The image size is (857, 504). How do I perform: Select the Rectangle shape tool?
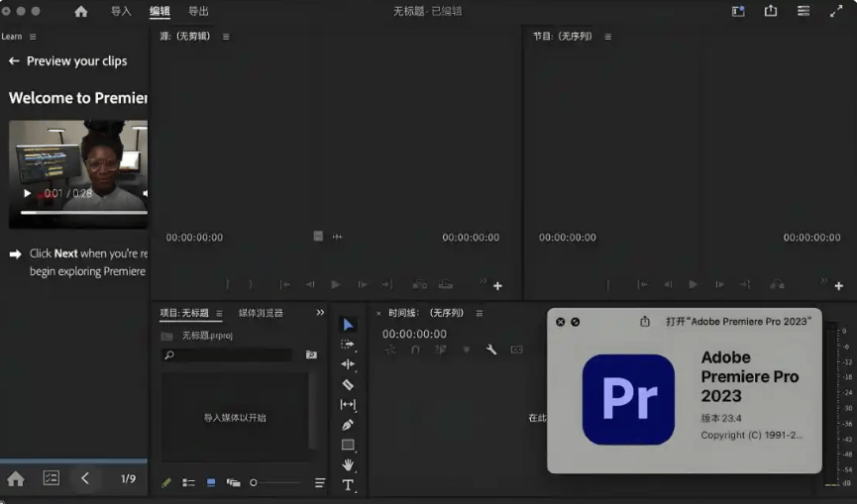click(348, 445)
